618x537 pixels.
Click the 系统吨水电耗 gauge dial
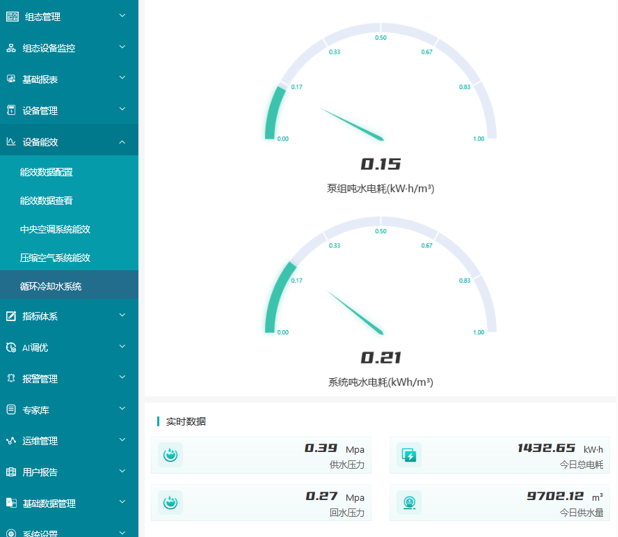(x=381, y=275)
